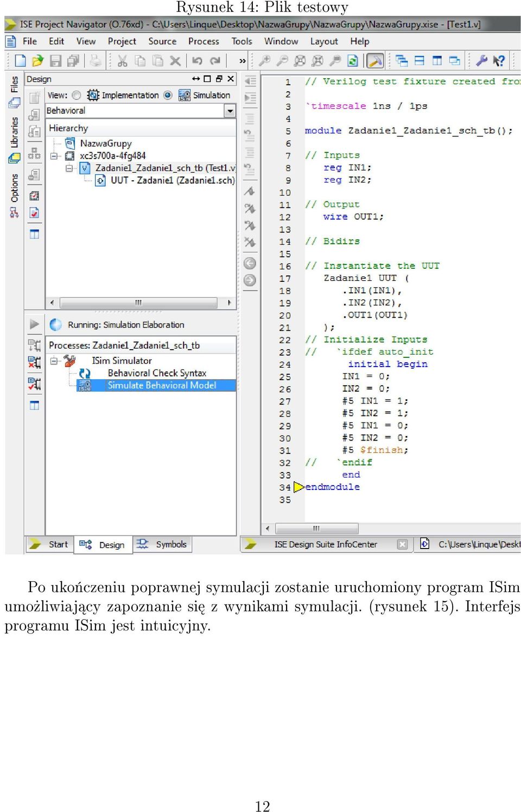Click the What's This help cursor icon
521x812 pixels.
(x=498, y=61)
